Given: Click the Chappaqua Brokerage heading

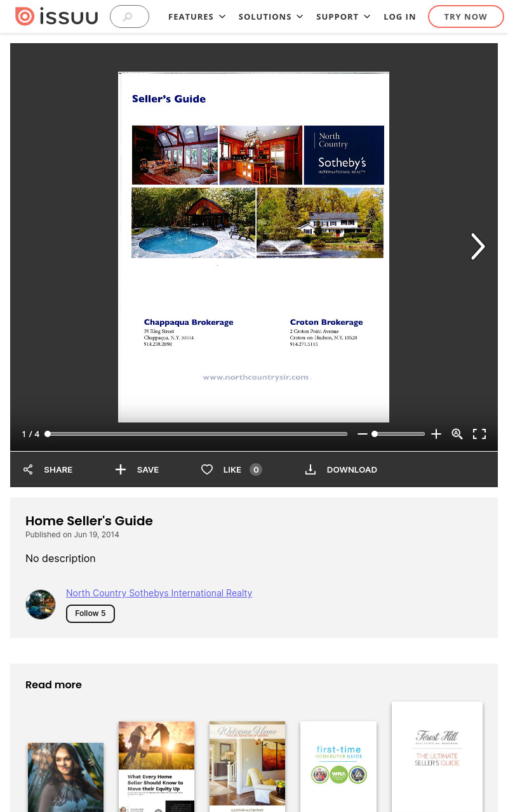Looking at the screenshot, I should (x=189, y=322).
